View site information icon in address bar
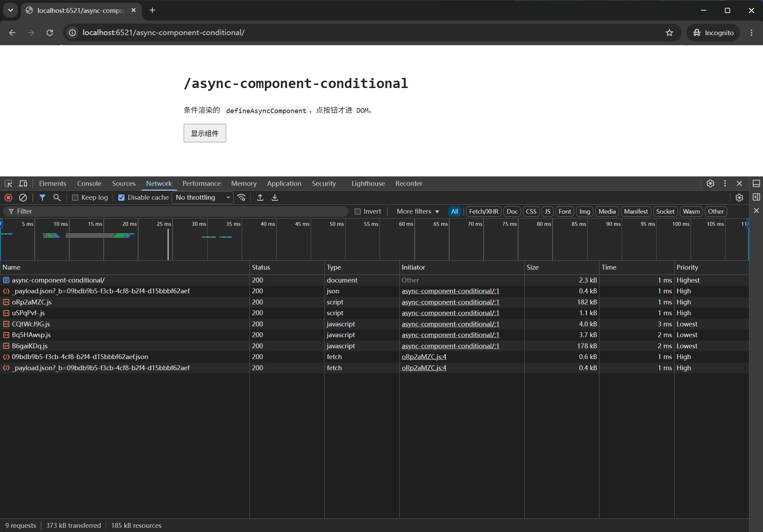This screenshot has width=763, height=532. pyautogui.click(x=72, y=33)
